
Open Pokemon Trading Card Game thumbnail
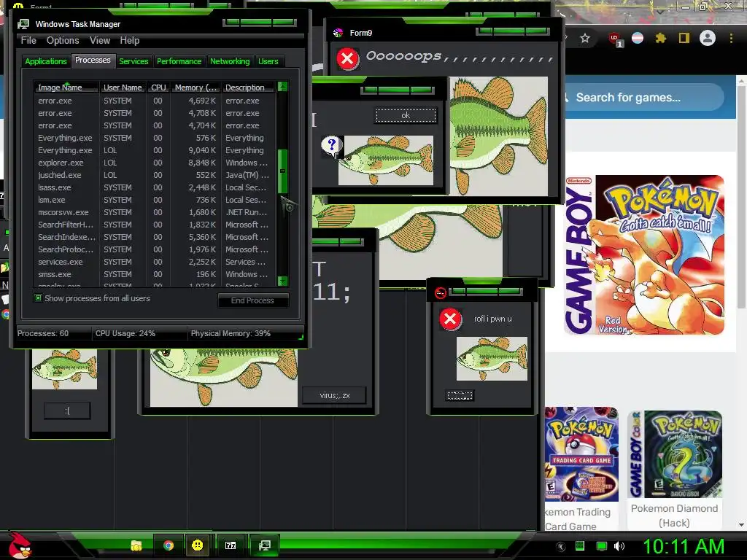581,454
